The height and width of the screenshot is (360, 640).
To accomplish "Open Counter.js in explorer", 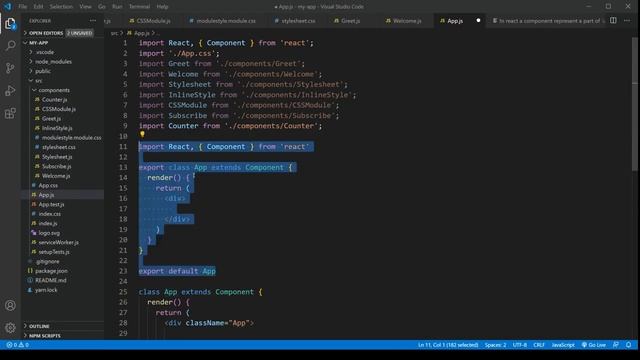I will (62, 100).
